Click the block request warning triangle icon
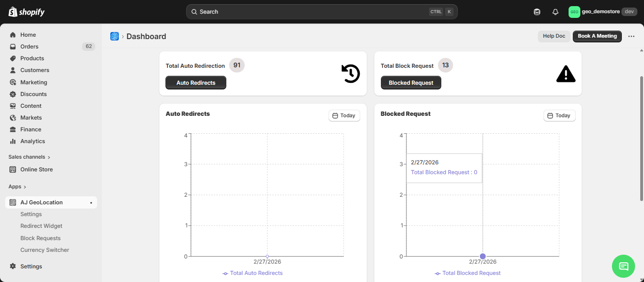 click(566, 73)
